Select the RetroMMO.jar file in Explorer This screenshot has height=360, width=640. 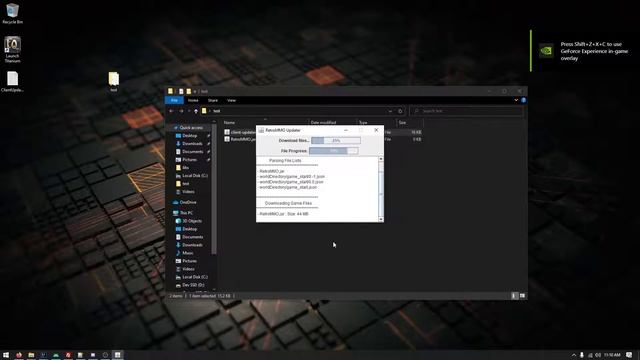coord(240,139)
